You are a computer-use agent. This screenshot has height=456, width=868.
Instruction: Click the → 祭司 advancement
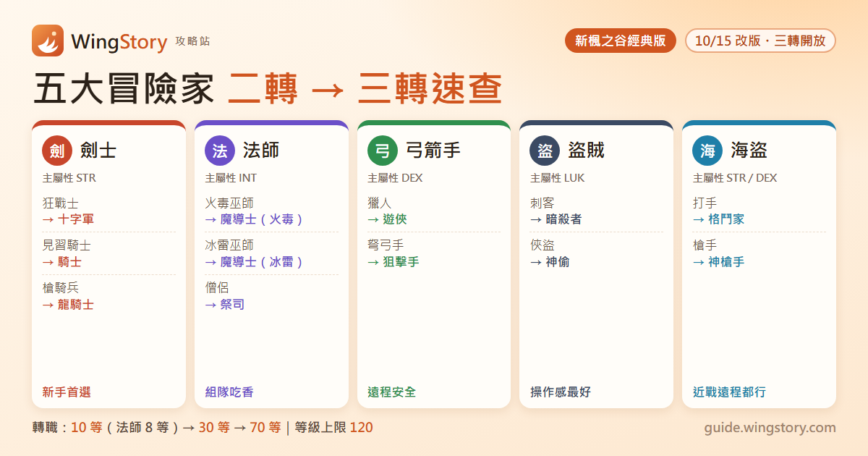(x=225, y=305)
